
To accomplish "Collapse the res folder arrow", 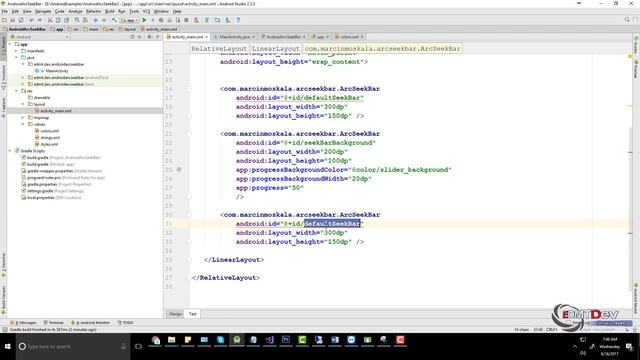I will tap(16, 91).
